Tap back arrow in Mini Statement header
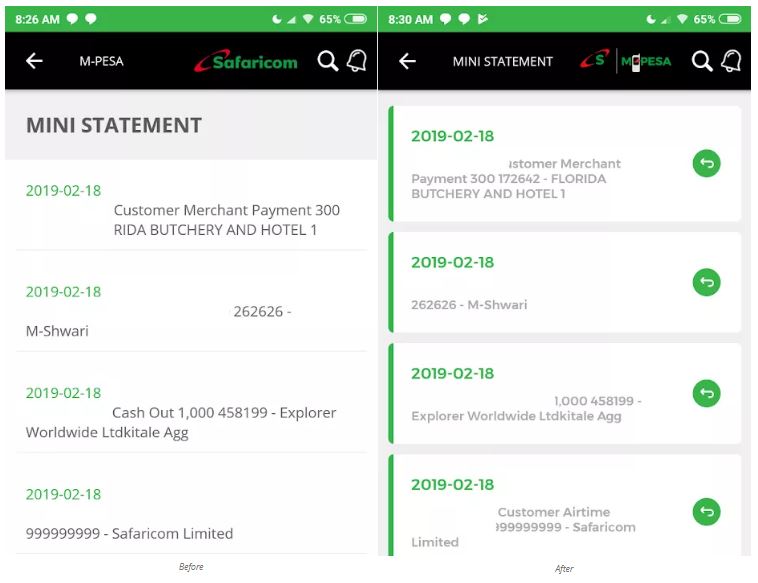The height and width of the screenshot is (583, 758). (x=408, y=61)
